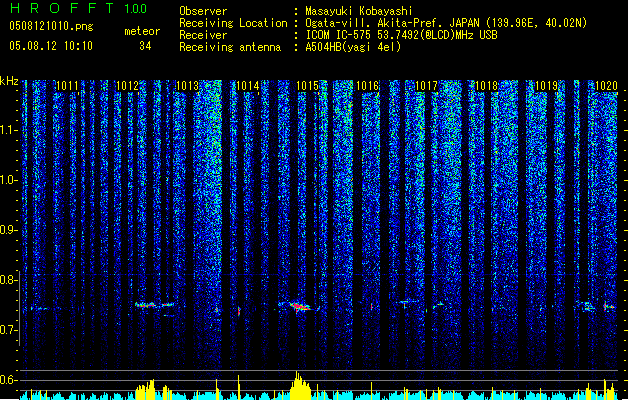Click the 1.1 kHz axis tick label
Viewport: 629px width, 400px height.
(9, 130)
